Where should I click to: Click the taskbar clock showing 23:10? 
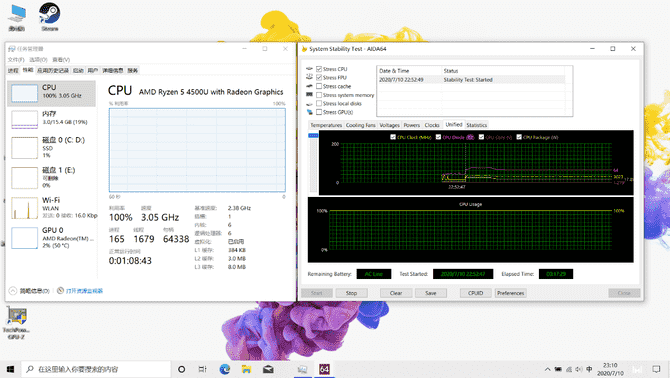tap(610, 369)
